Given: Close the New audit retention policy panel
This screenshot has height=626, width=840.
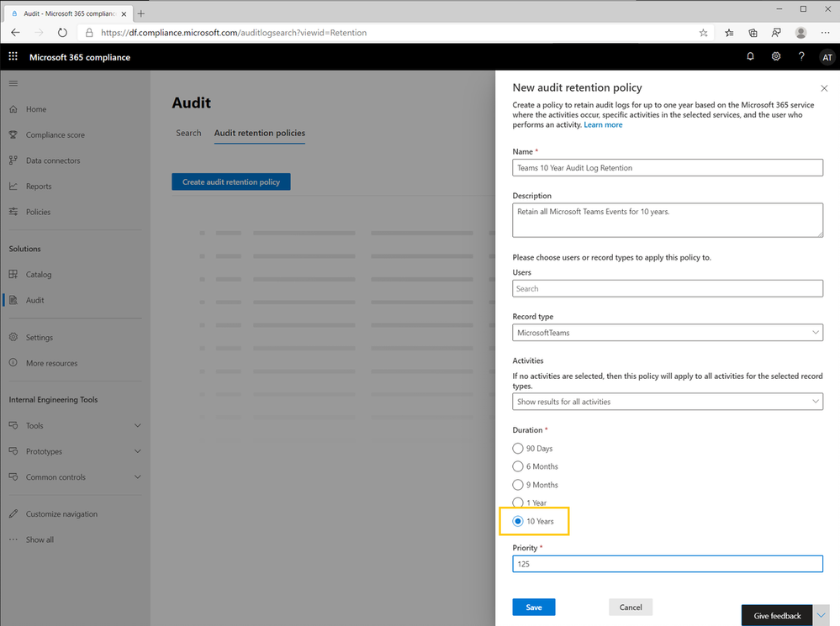Looking at the screenshot, I should click(823, 88).
